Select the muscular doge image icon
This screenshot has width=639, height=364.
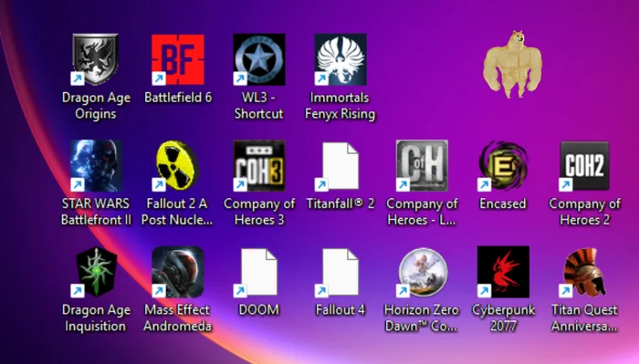coord(512,65)
